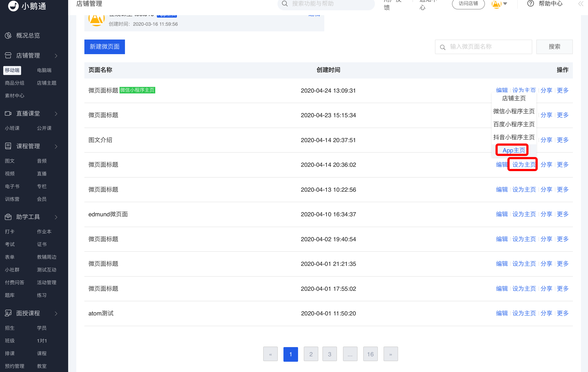This screenshot has width=588, height=372.
Task: Focus the 输入微页面名称 search field
Action: point(483,47)
